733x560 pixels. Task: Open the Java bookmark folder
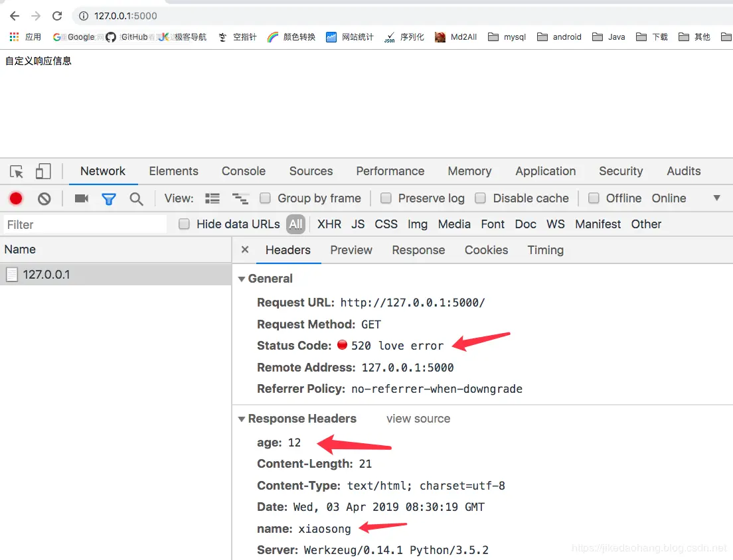(608, 37)
